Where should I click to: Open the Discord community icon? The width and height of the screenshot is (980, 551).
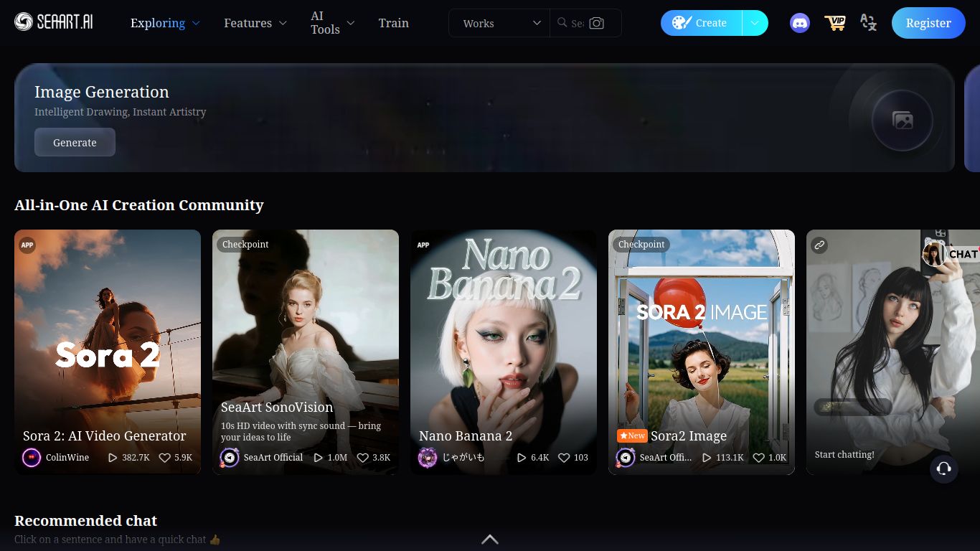[x=800, y=23]
